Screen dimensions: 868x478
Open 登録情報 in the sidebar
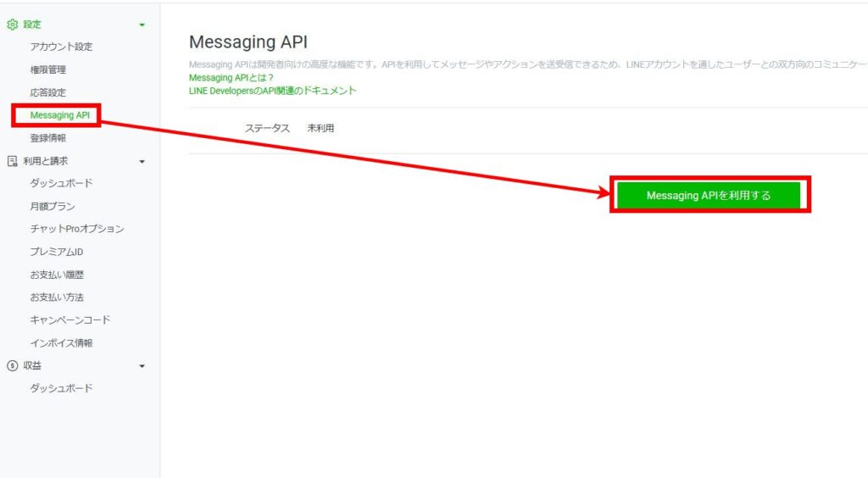click(47, 138)
